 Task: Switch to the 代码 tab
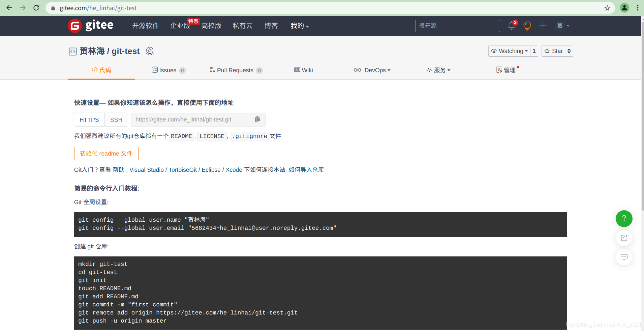[101, 70]
